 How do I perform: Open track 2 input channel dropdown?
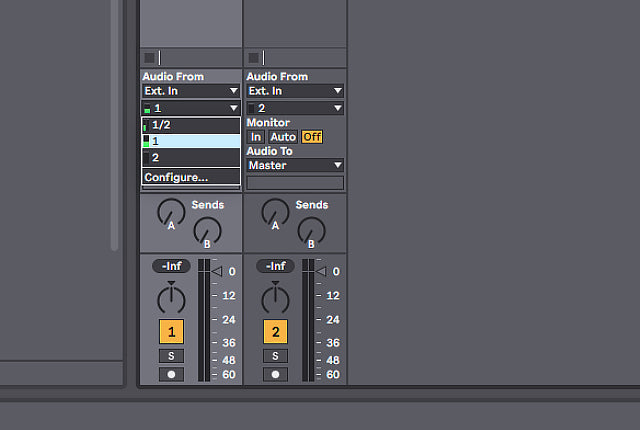[x=295, y=108]
